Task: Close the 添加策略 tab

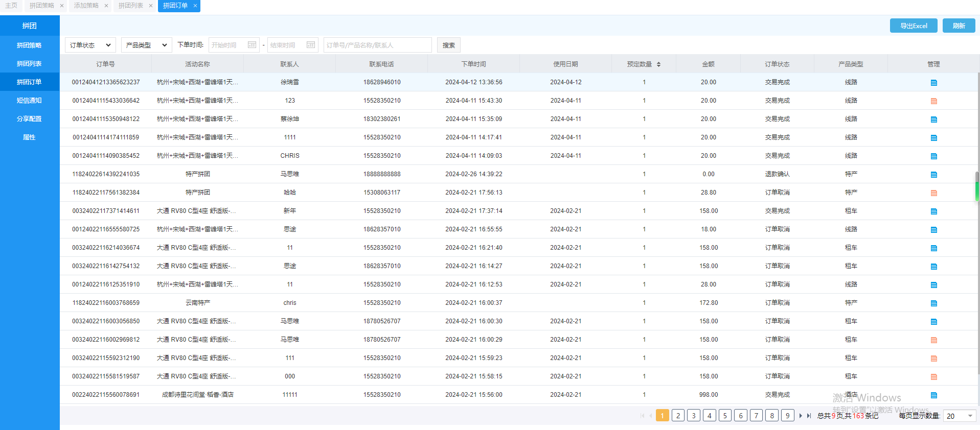Action: pos(106,6)
